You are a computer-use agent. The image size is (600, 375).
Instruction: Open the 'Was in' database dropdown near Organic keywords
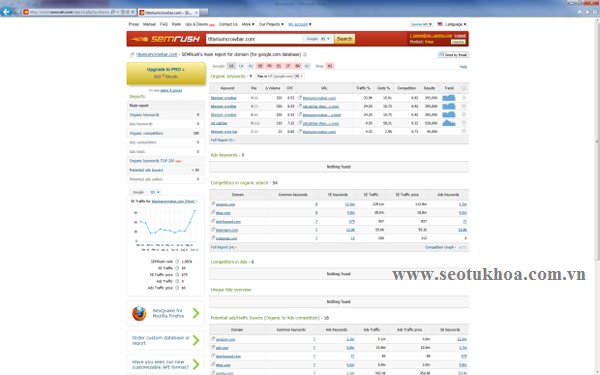[x=280, y=76]
